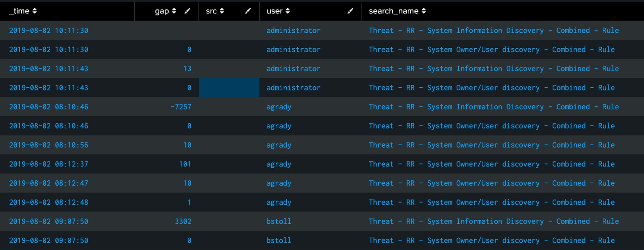Viewport: 644px width, 250px height.
Task: Select the highlighted blue src cell
Action: point(229,88)
